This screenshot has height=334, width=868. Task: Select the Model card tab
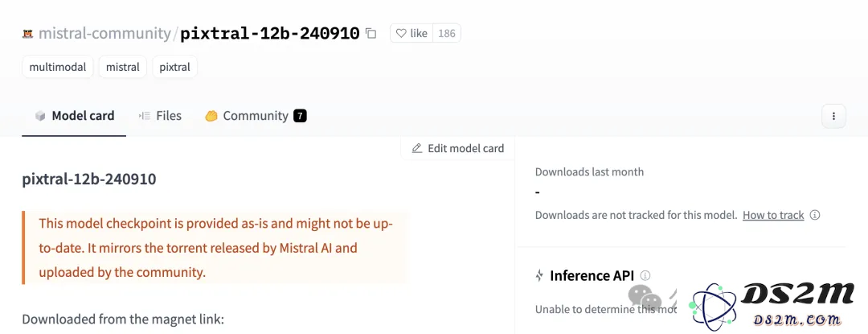[74, 116]
